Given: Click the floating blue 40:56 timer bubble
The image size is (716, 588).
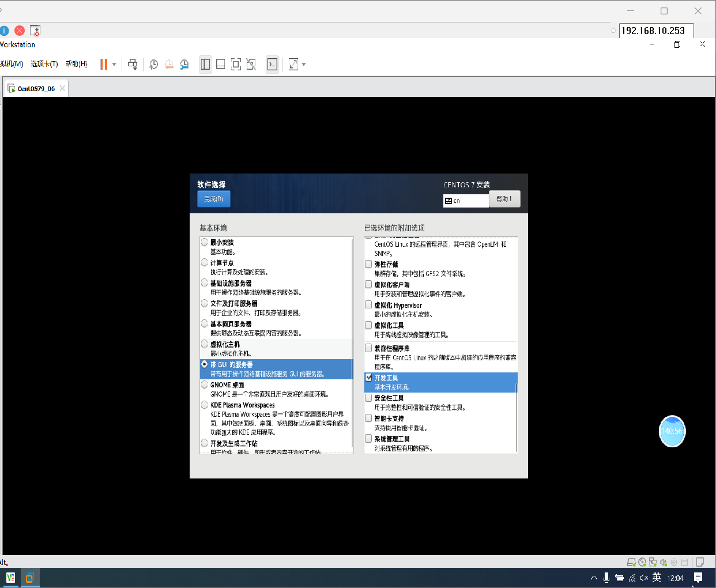Looking at the screenshot, I should [x=672, y=431].
